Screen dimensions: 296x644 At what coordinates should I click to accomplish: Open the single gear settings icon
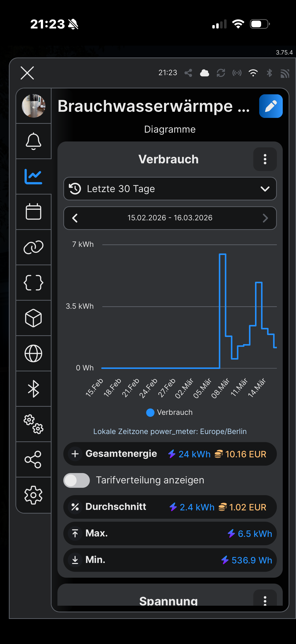click(x=33, y=495)
